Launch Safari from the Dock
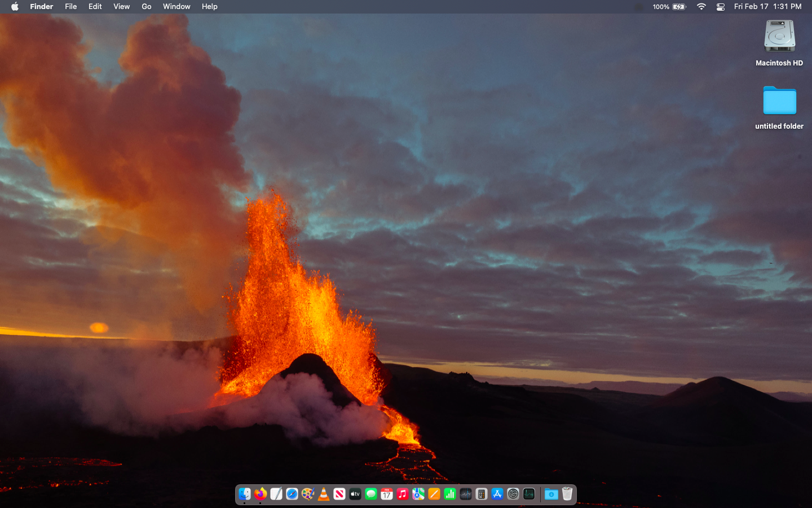Viewport: 812px width, 508px height. click(292, 494)
